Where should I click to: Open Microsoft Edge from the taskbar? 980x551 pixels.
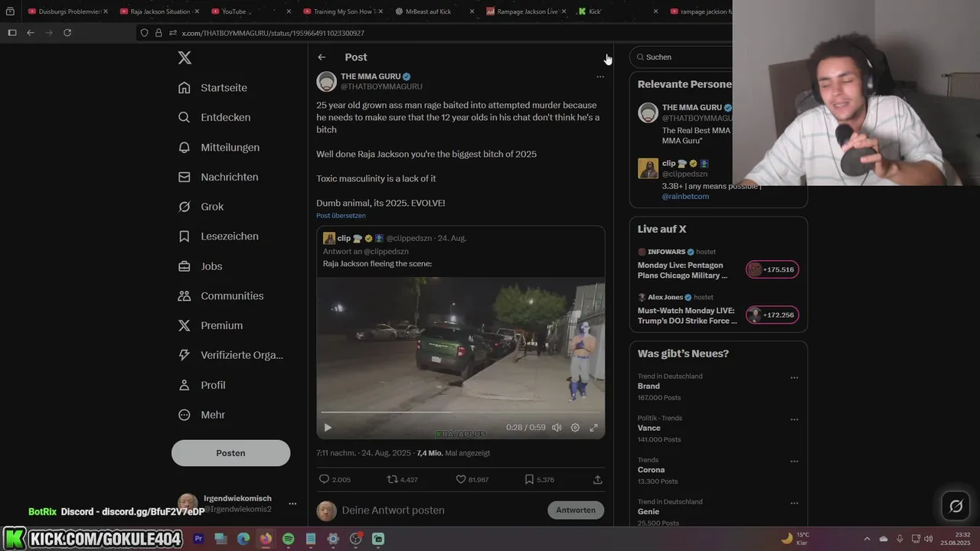243,539
